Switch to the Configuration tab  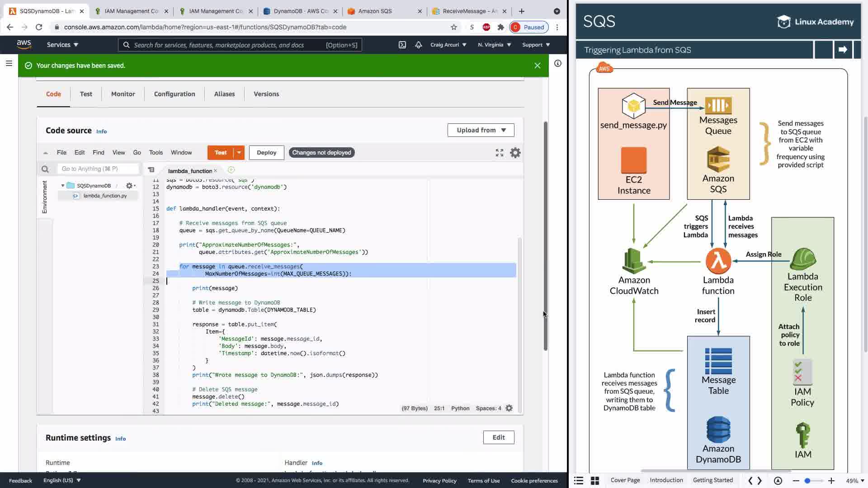tap(175, 94)
